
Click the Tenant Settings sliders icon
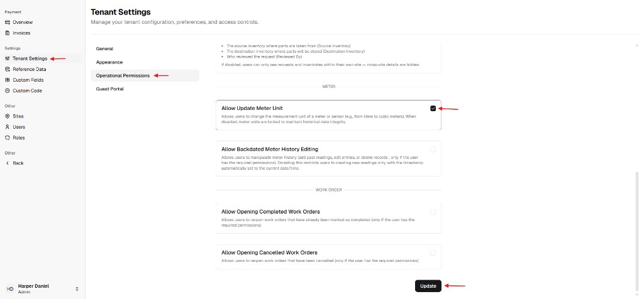(x=8, y=58)
